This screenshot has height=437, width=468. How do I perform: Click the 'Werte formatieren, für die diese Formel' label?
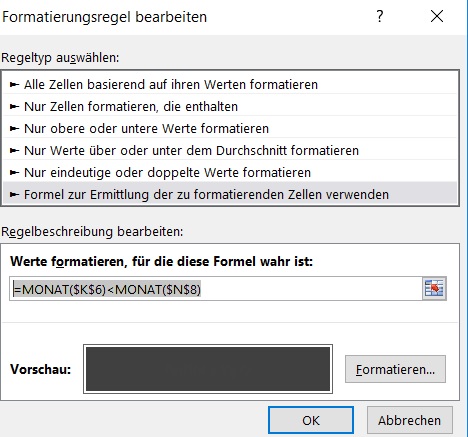tap(162, 261)
